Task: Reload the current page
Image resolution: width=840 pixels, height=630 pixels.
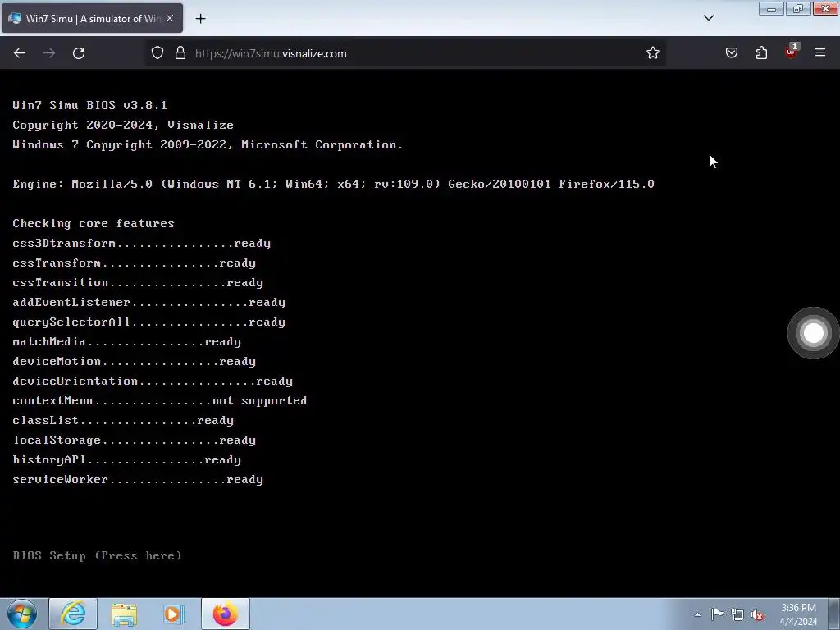Action: click(79, 53)
